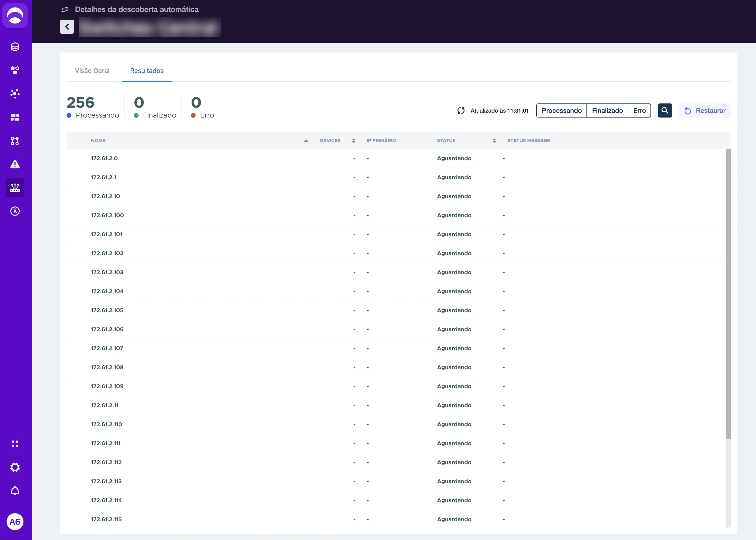Click the 172.61.2.115 row name
This screenshot has width=756, height=540.
[106, 519]
